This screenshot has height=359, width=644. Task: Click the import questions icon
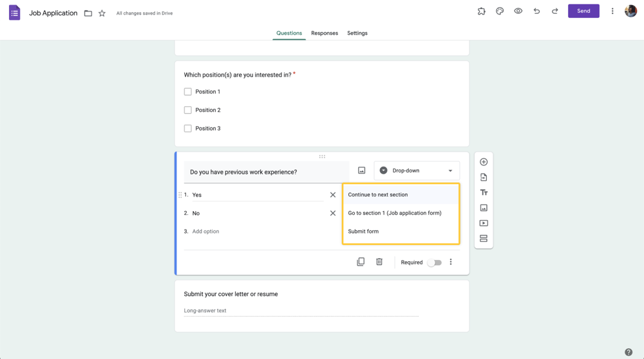[484, 178]
